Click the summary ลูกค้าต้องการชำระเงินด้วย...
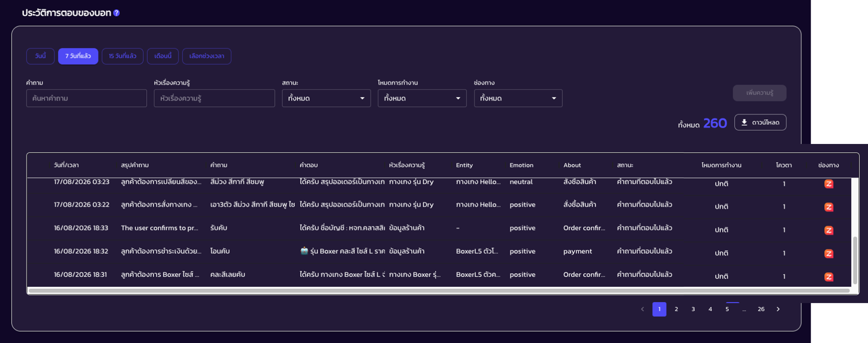The width and height of the screenshot is (868, 343). [161, 251]
